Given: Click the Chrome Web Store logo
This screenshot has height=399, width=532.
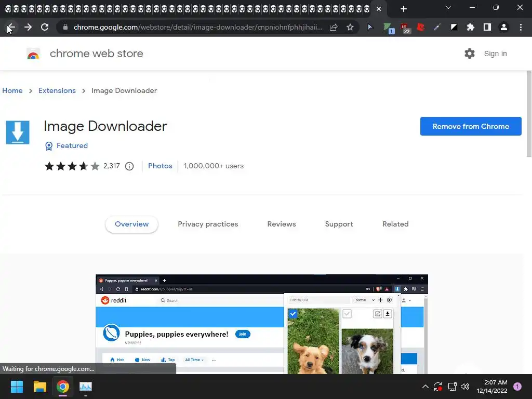Looking at the screenshot, I should click(33, 54).
